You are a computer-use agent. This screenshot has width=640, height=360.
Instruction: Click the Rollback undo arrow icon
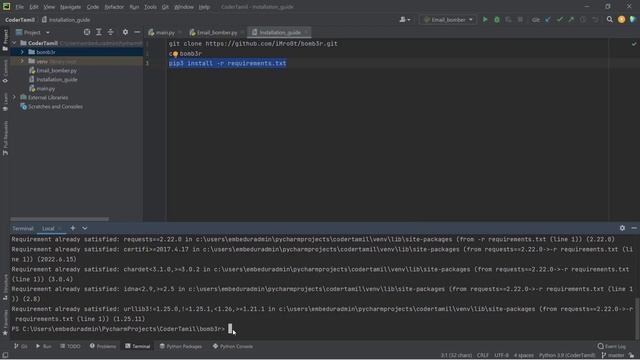[x=595, y=20]
